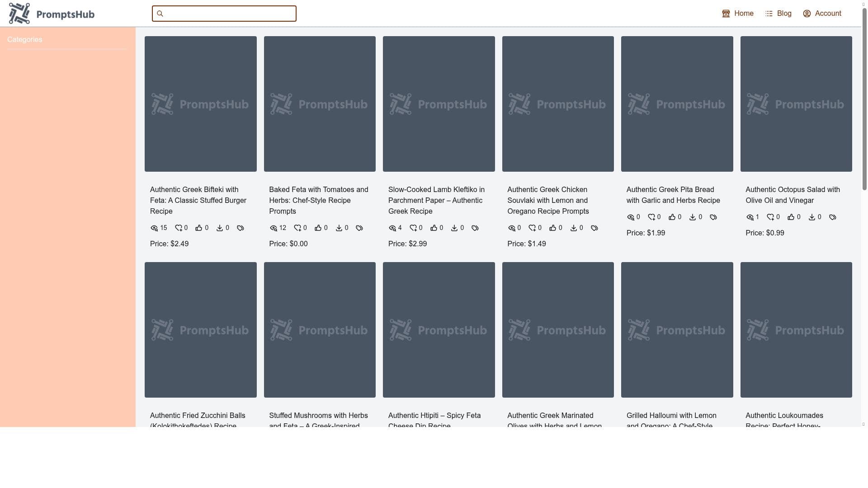Click Price: $1.99 text
Viewport: 868px width, 488px height.
click(x=646, y=233)
